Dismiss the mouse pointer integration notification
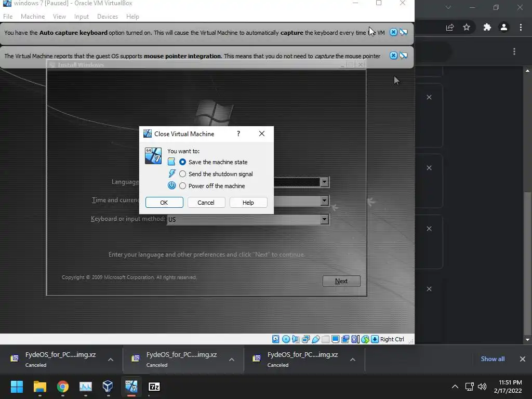The width and height of the screenshot is (532, 399). pyautogui.click(x=393, y=55)
